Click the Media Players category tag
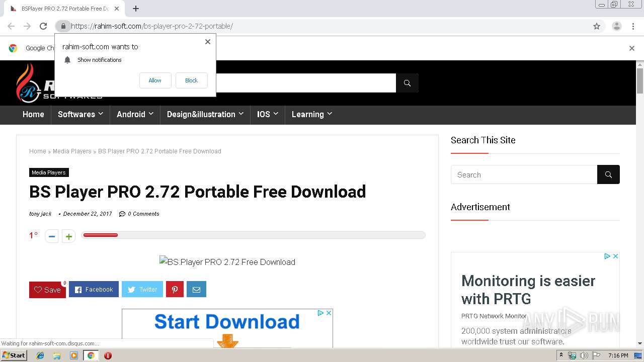Viewport: 644px width, 362px height. (49, 172)
